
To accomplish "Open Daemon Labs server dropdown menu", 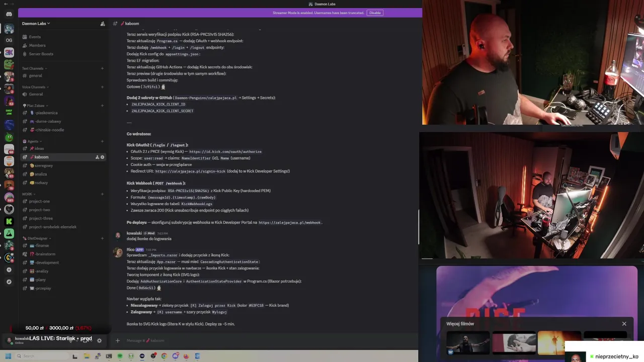I will tap(36, 24).
